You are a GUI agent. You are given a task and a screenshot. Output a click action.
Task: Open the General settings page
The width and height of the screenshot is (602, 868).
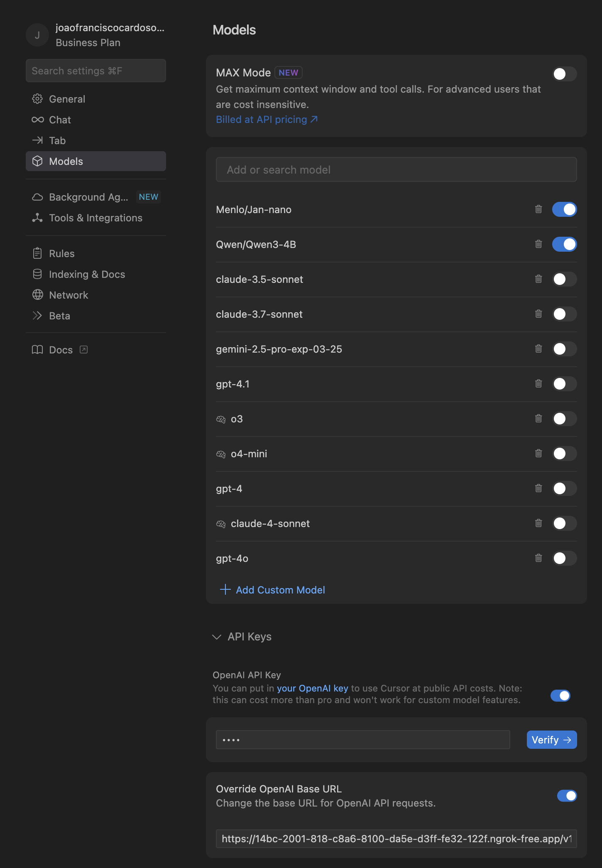point(67,99)
